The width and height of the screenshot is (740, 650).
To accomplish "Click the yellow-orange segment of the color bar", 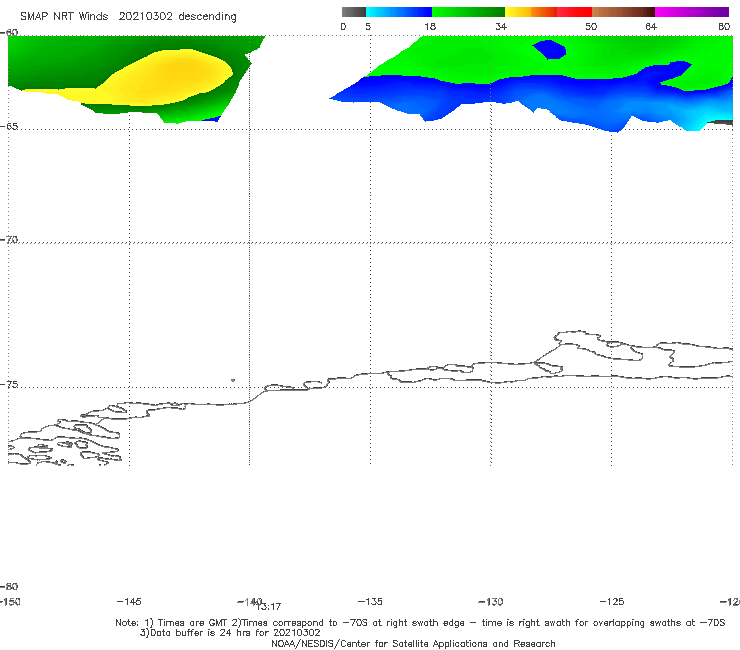I will 531,12.
